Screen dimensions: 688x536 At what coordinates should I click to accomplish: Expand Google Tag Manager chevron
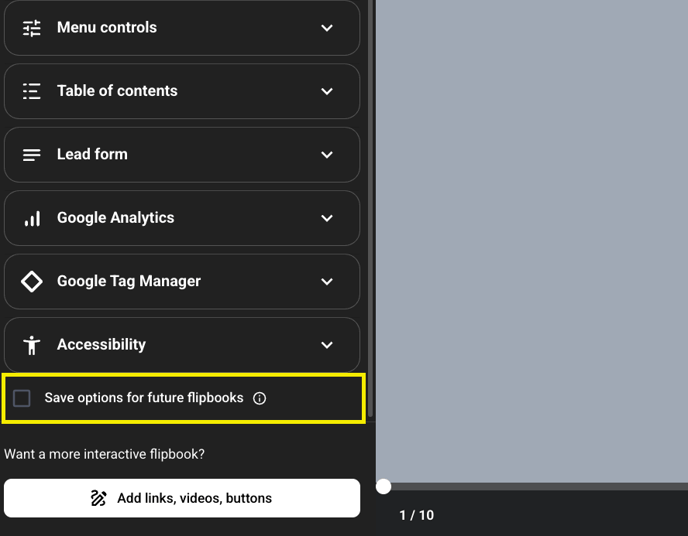click(327, 282)
